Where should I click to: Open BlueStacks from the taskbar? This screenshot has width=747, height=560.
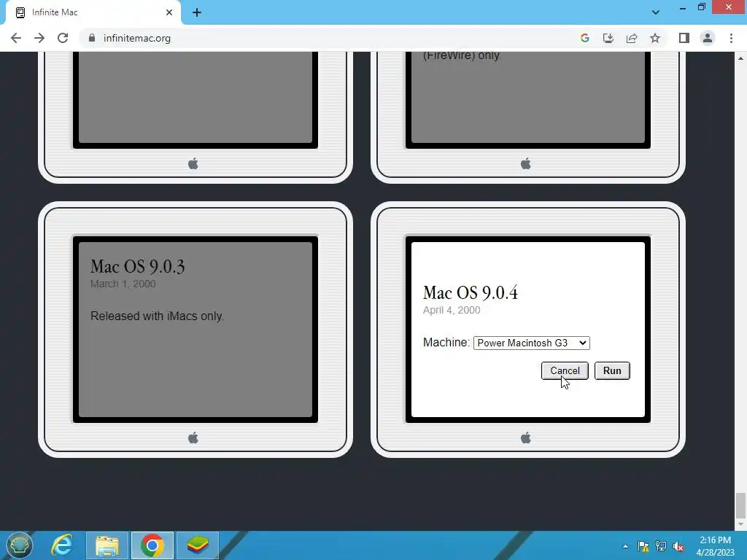point(198,545)
